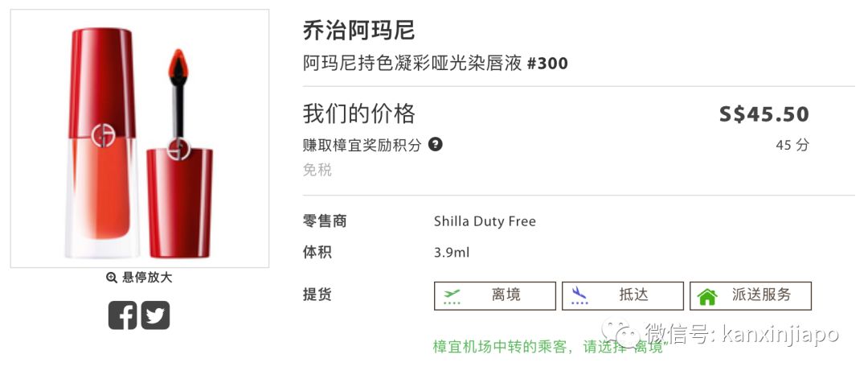The width and height of the screenshot is (868, 375).
Task: Click the WeChat logo watermark
Action: 625,334
